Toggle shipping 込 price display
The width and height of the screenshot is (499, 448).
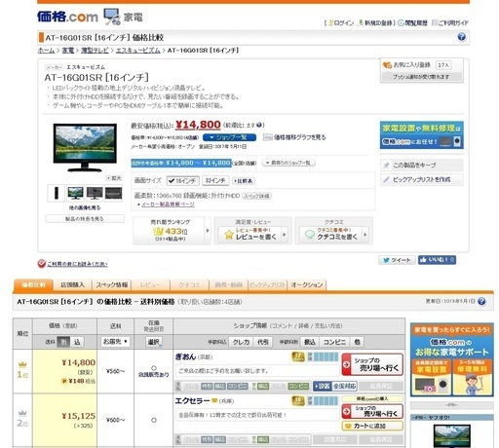(x=77, y=342)
